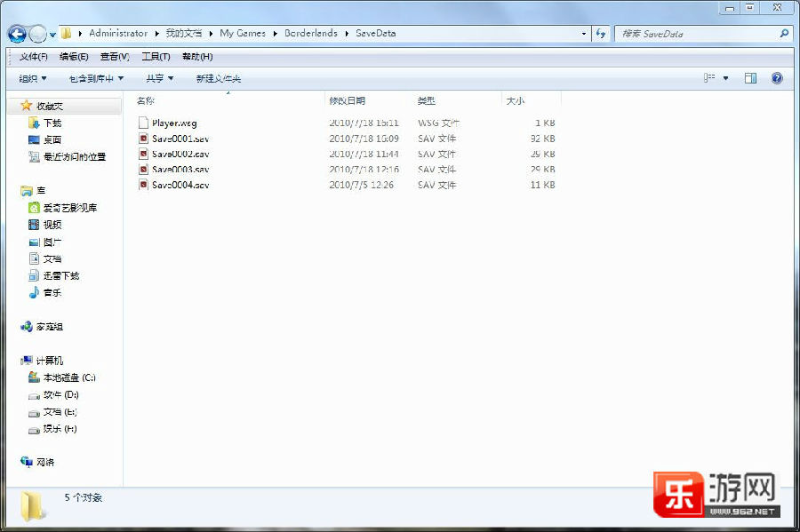800x532 pixels.
Task: Click the Save0004.sav file icon
Action: tap(143, 185)
